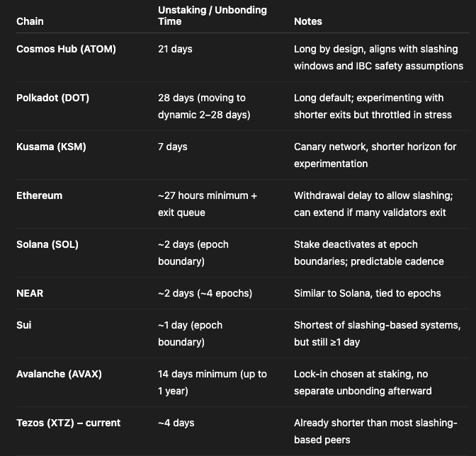
Task: Select the Solana (SOL) row label
Action: [47, 244]
